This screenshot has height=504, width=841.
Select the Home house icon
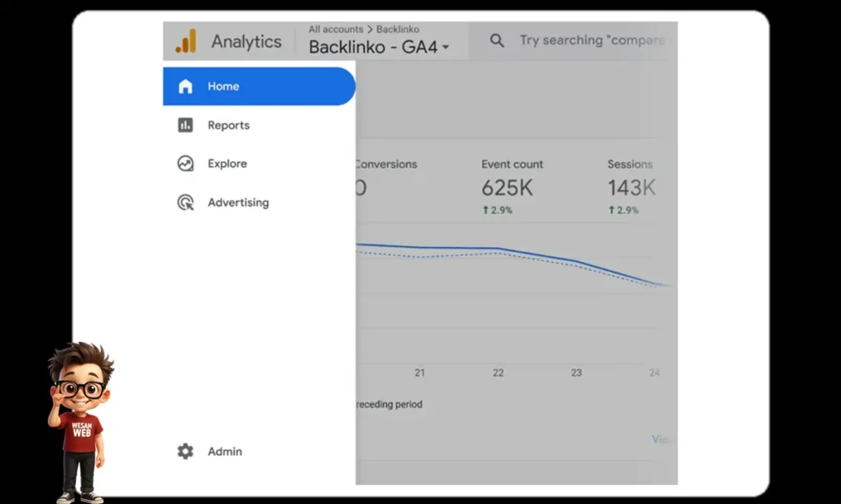[x=186, y=85]
